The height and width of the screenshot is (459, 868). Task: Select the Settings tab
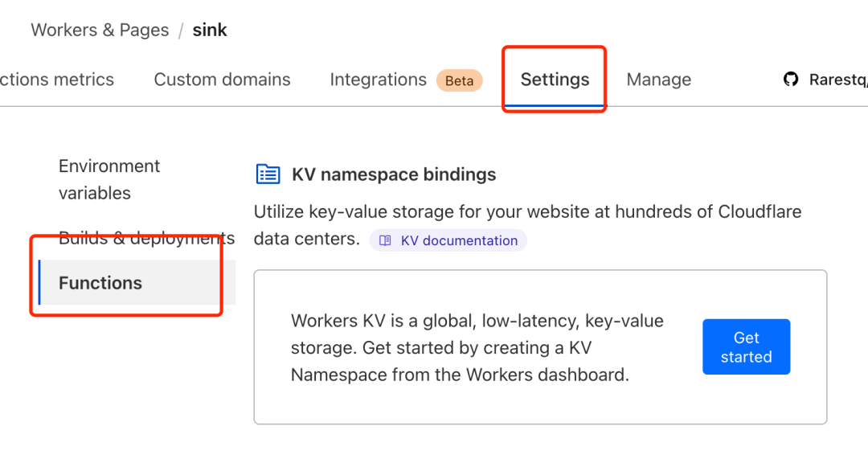coord(555,80)
